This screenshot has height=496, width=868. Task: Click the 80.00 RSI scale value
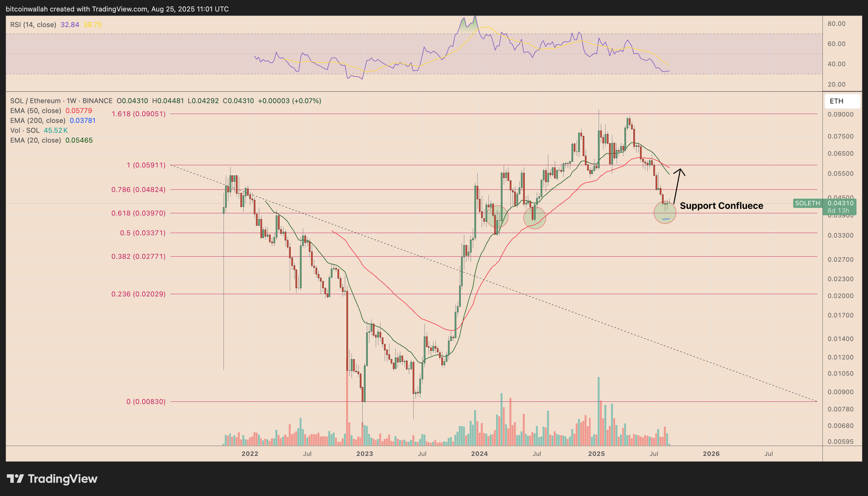(837, 24)
